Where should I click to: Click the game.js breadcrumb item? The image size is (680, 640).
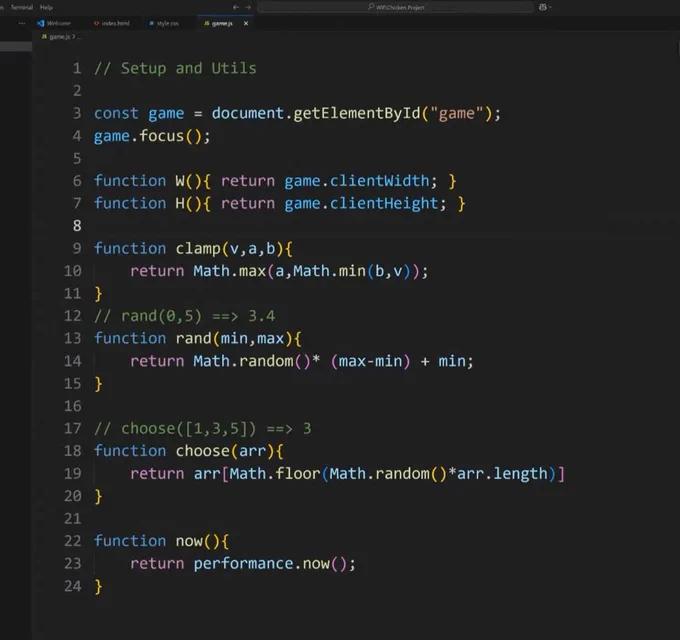[59, 36]
